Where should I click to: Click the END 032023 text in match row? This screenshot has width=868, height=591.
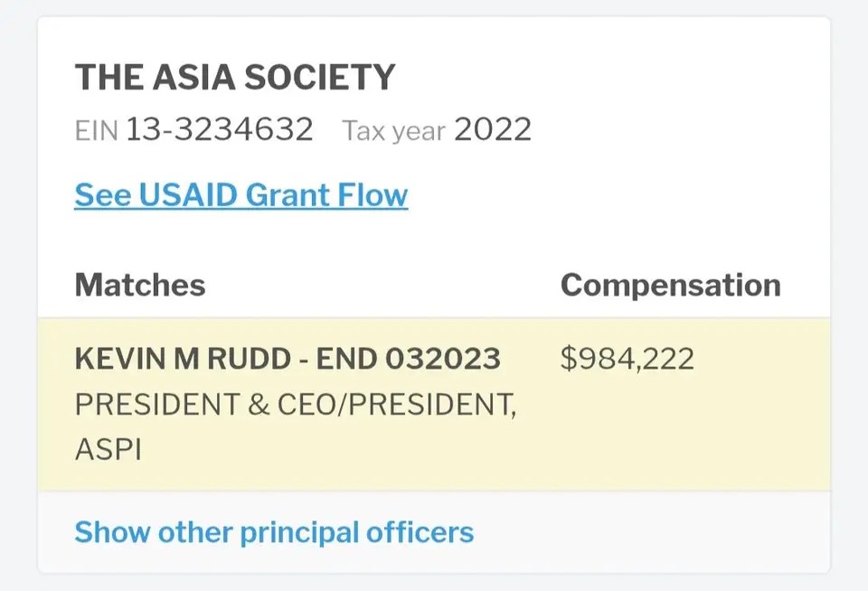[x=408, y=359]
